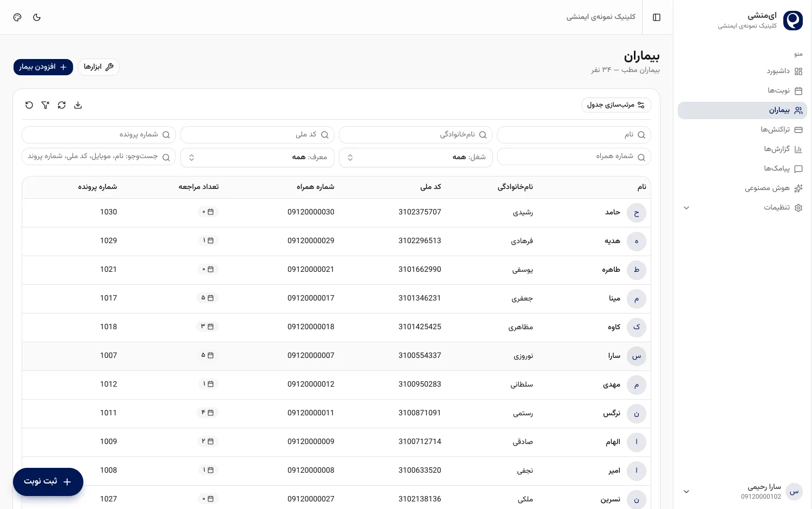The height and width of the screenshot is (509, 812).
Task: Open the ابزارها tools button
Action: [x=99, y=67]
